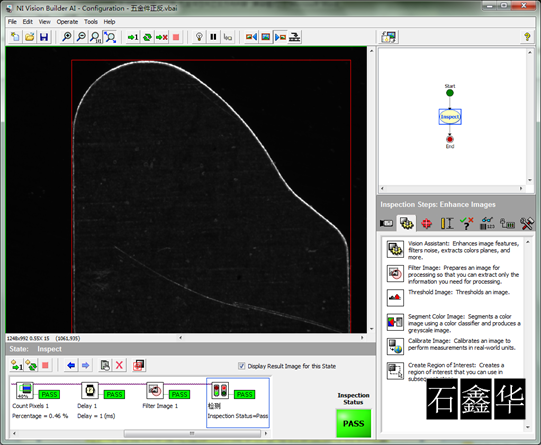Open the Tools menu
The width and height of the screenshot is (541, 445).
tap(91, 22)
